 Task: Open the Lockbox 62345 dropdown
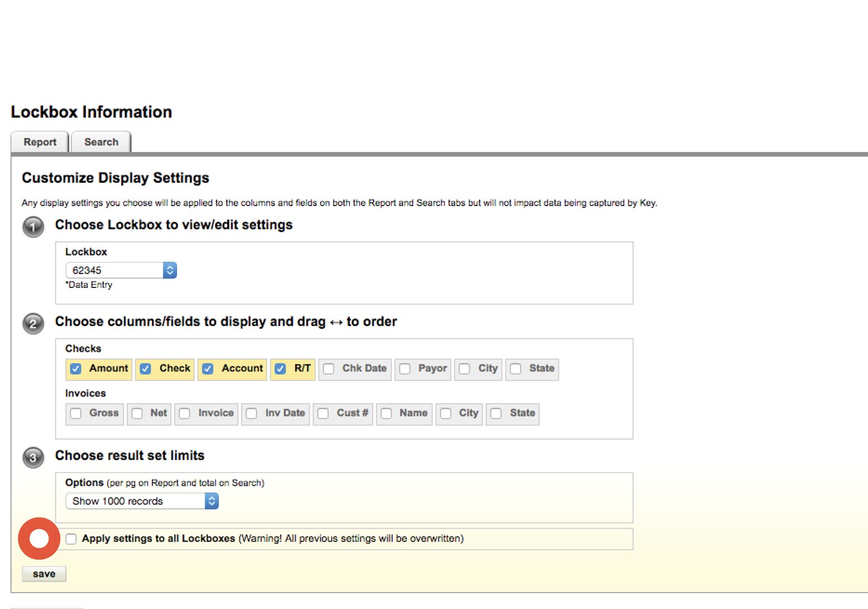tap(118, 270)
